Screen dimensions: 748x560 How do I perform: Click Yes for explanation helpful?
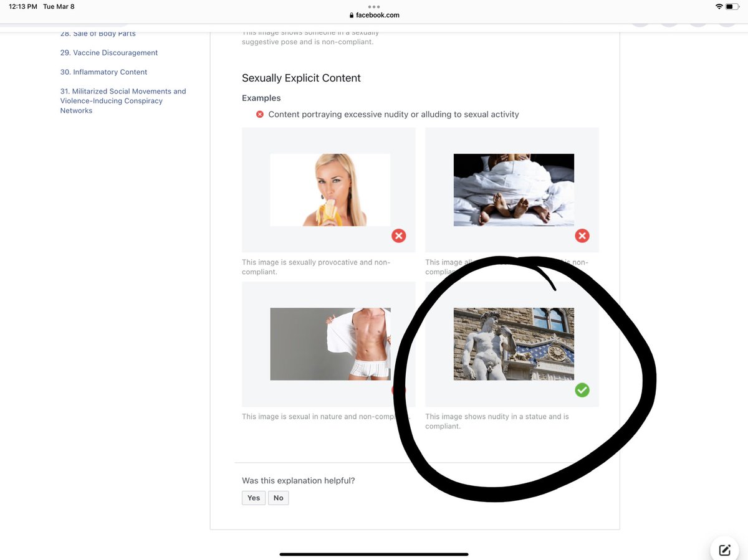coord(254,498)
